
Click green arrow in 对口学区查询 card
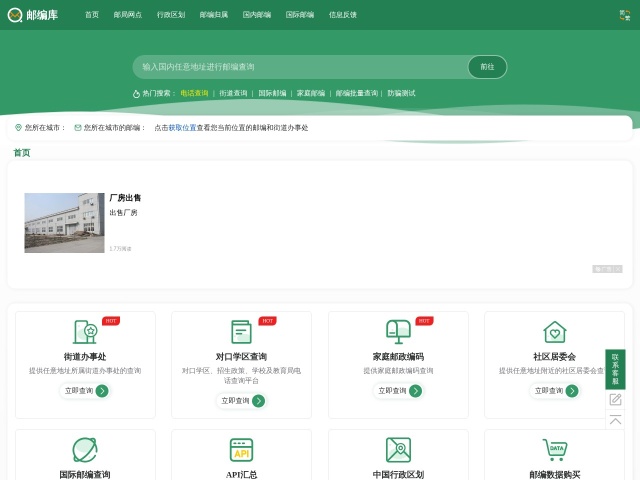click(x=258, y=401)
